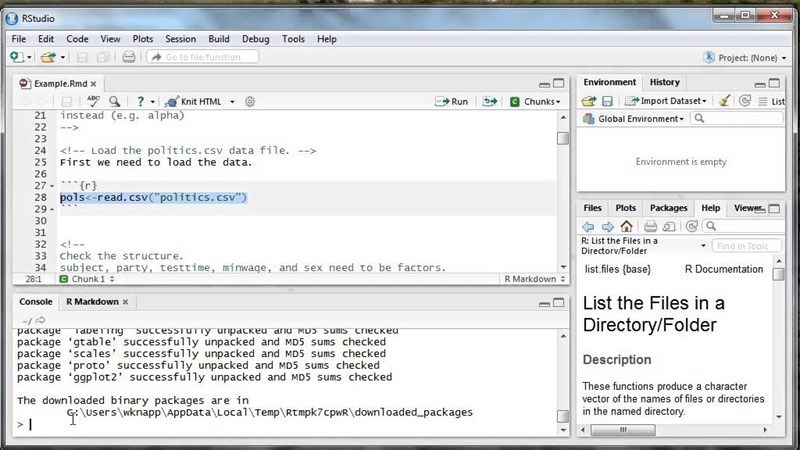Collapse the chunk at line 27
Image resolution: width=800 pixels, height=450 pixels.
(52, 186)
